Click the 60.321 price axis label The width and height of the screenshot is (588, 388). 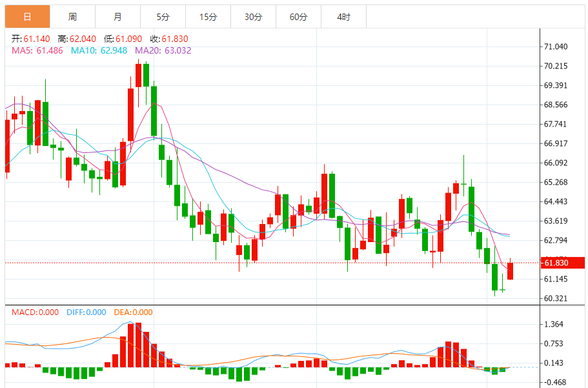[556, 298]
